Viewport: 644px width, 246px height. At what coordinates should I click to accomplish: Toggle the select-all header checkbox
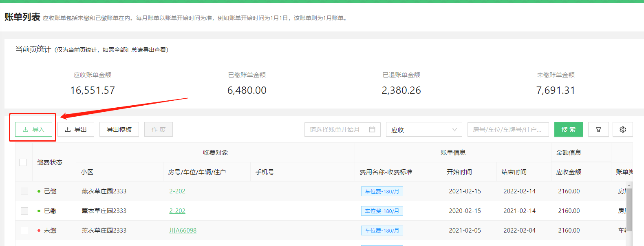click(x=23, y=162)
